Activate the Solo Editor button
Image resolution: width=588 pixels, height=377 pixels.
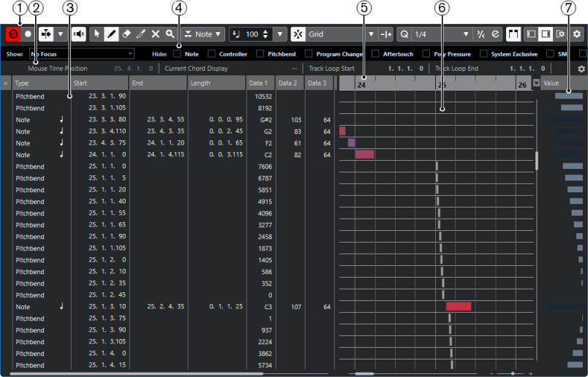point(12,34)
